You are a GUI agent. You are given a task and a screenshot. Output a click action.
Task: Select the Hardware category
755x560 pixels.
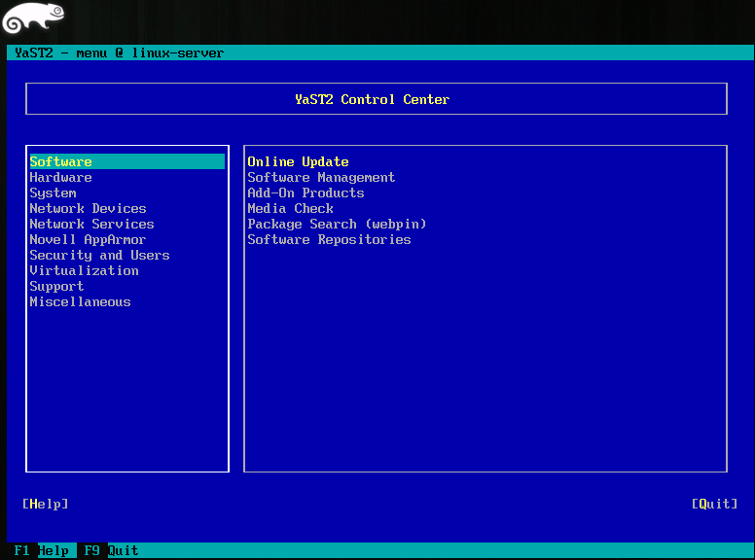[60, 178]
